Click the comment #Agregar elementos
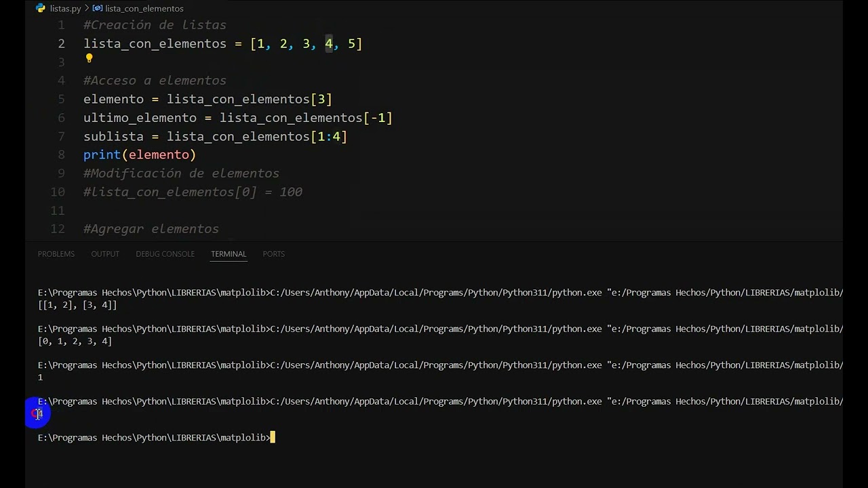 (151, 229)
